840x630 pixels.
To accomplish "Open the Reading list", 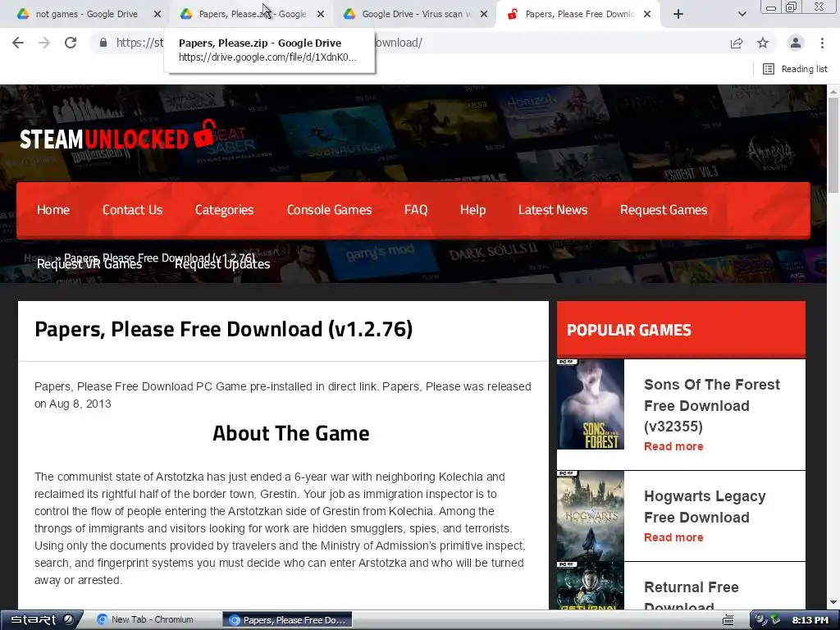I will 795,69.
